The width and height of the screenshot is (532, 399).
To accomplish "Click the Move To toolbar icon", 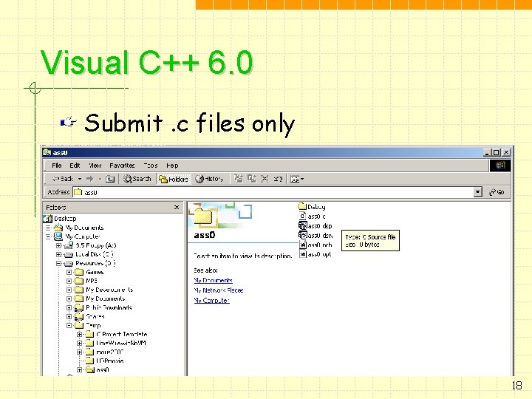I will point(239,179).
